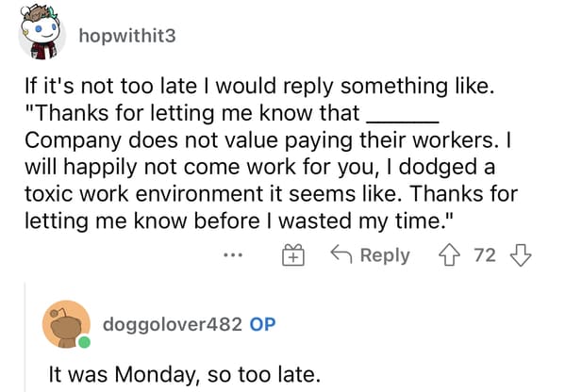Click the curved reply arrow icon
The image size is (565, 392).
click(341, 253)
